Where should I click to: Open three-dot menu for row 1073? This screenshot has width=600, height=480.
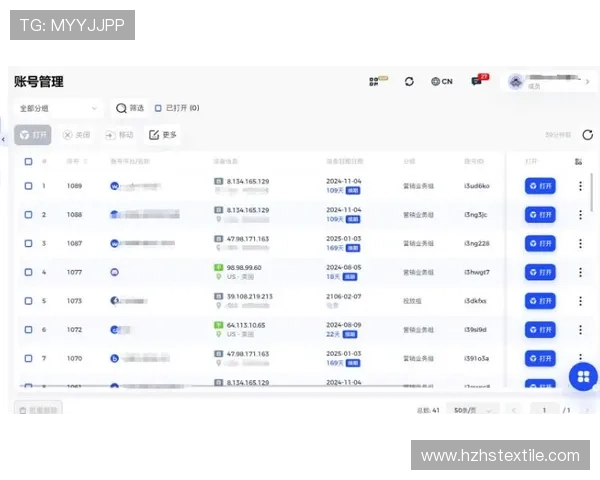tap(580, 301)
